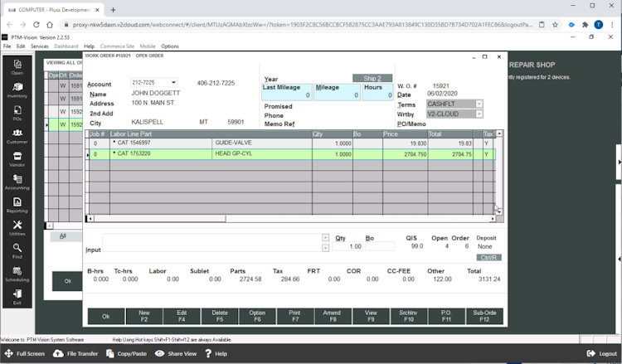The width and height of the screenshot is (622, 364).
Task: Click the Ctrl/R button
Action: [x=488, y=258]
